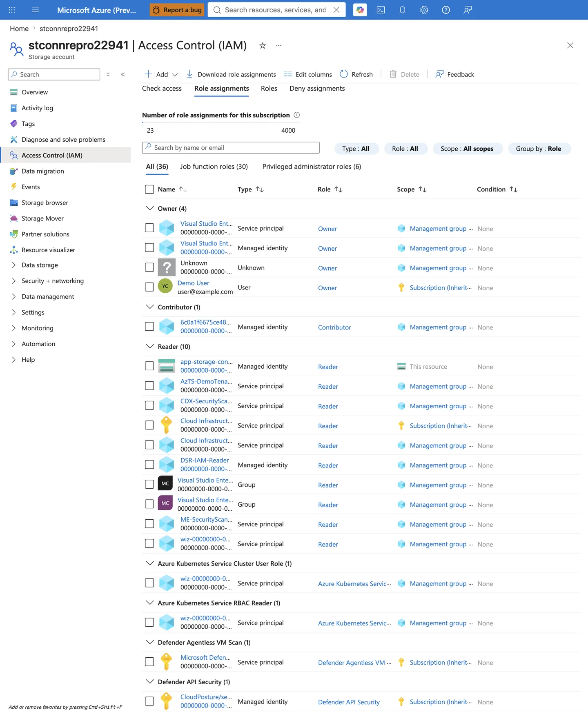
Task: Expand Security + networking section
Action: click(13, 281)
